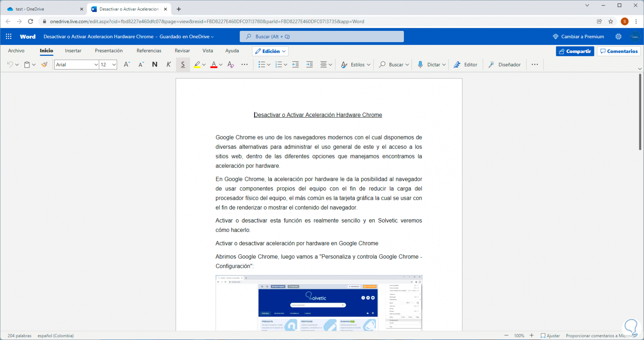The image size is (644, 340).
Task: Increase paragraph indent
Action: (310, 64)
